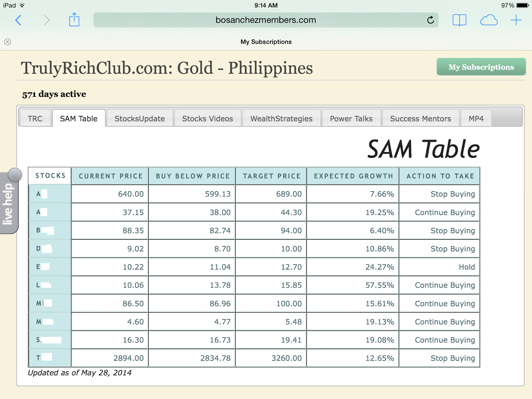Open the MP4 tab

(x=476, y=118)
